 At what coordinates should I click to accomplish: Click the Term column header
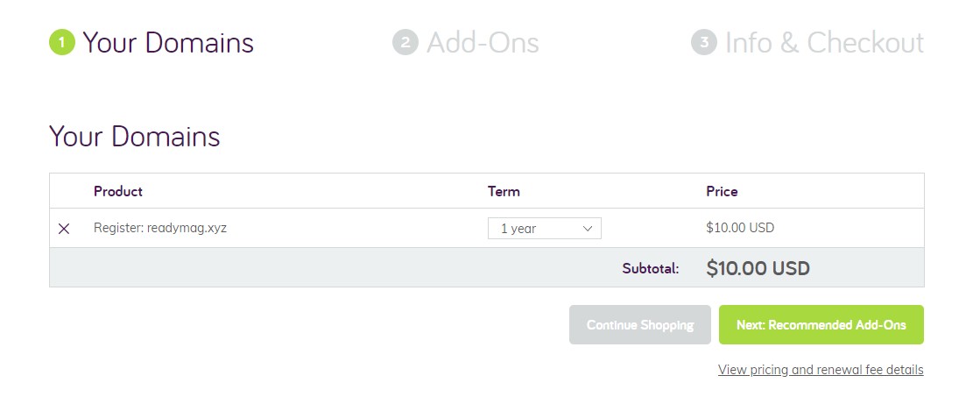[504, 191]
